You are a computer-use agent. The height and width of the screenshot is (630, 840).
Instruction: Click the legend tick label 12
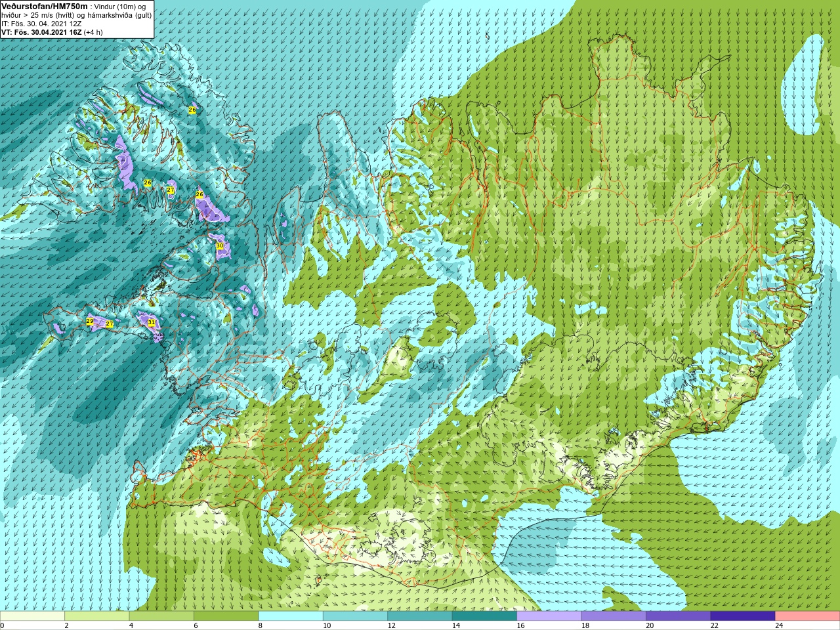point(391,625)
